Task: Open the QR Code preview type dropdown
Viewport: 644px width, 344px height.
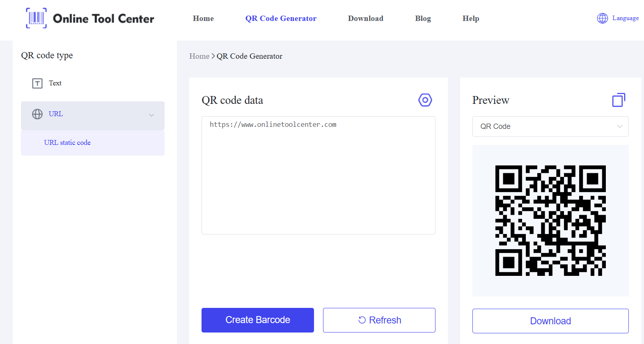Action: click(x=550, y=126)
